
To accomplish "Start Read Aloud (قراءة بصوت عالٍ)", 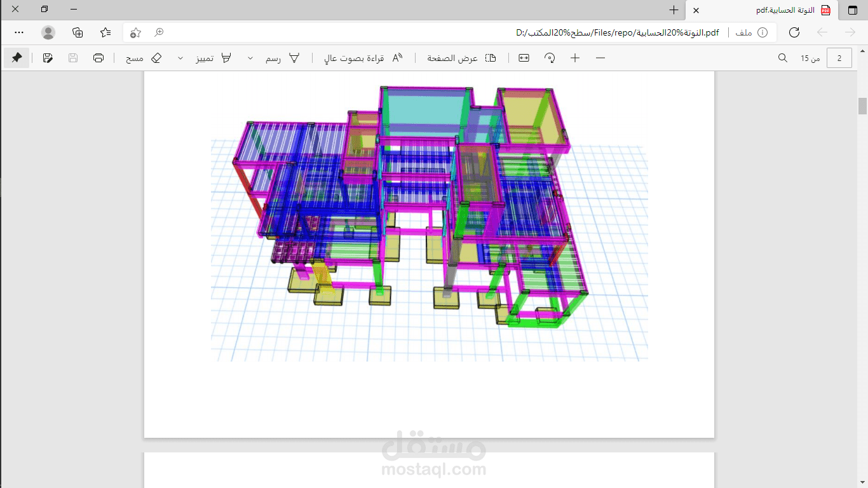I will tap(363, 58).
